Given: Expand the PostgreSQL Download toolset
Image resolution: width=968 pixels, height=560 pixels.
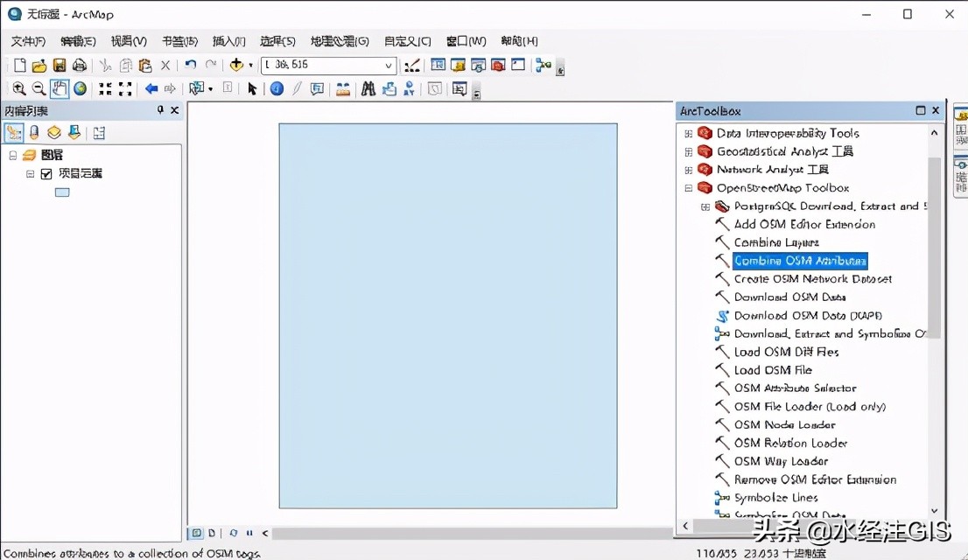Looking at the screenshot, I should (705, 206).
